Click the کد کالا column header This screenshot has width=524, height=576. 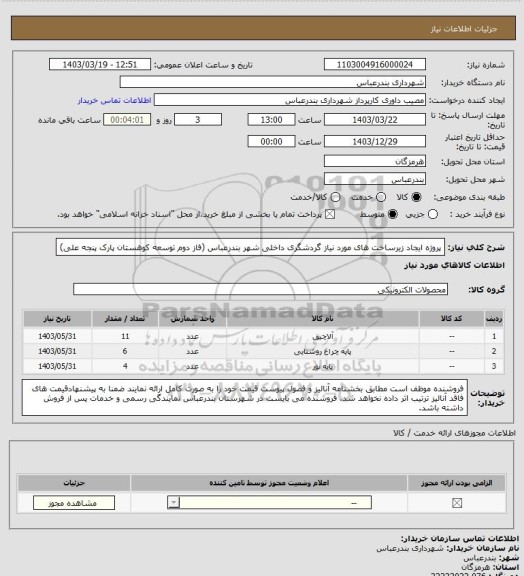pyautogui.click(x=452, y=319)
